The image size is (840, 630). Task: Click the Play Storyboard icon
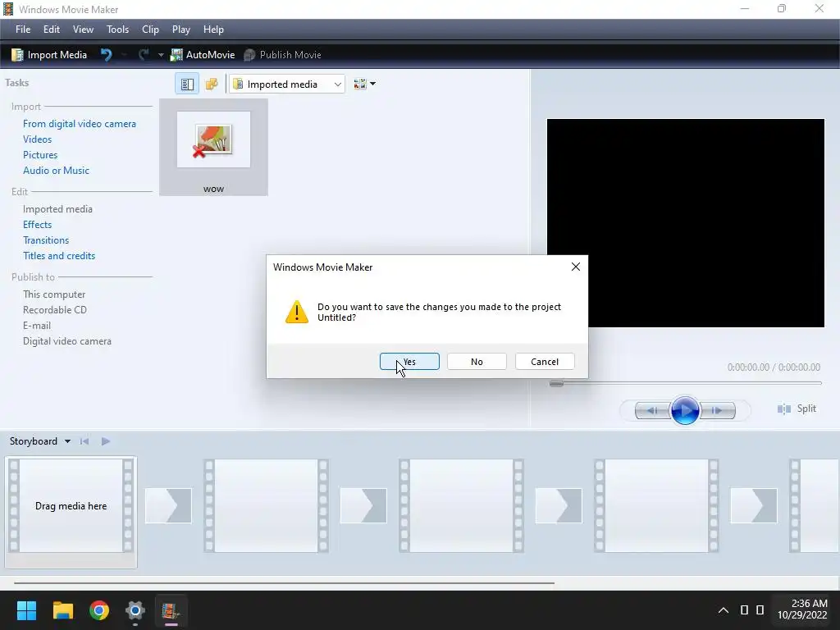pos(106,441)
